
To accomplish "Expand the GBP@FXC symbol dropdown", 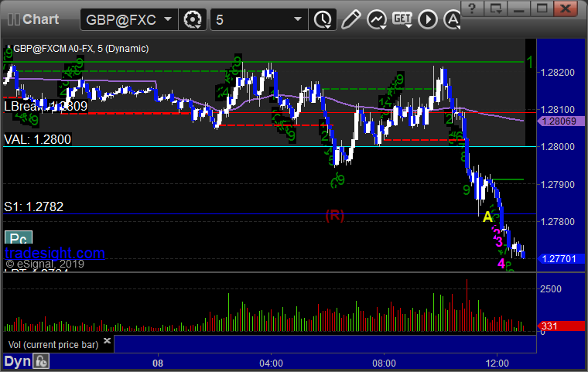I will [168, 19].
